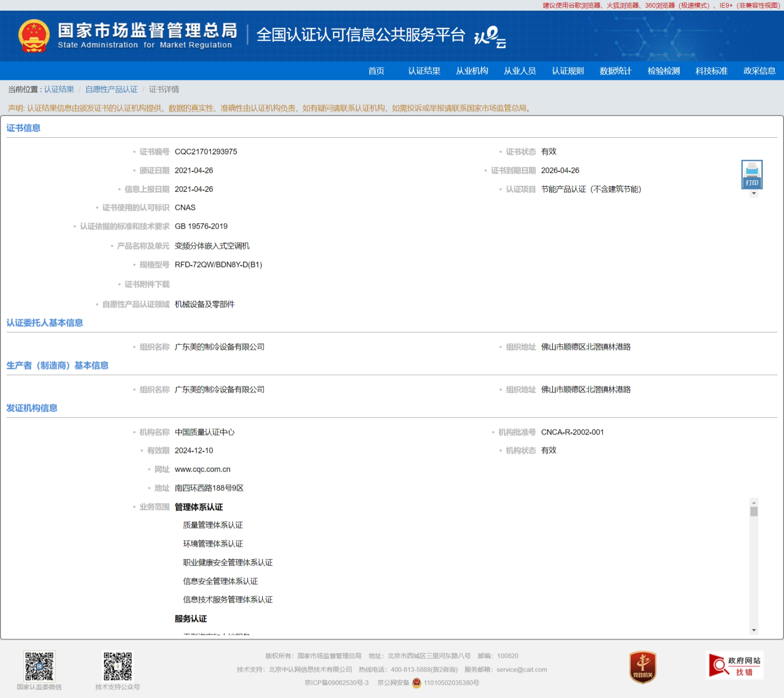Viewport: 784px width, 698px height.
Task: Open the 数据统计 menu item
Action: [x=615, y=71]
